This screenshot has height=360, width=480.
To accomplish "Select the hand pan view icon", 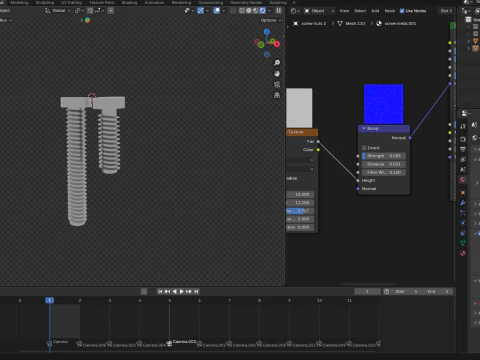I will coord(277,74).
